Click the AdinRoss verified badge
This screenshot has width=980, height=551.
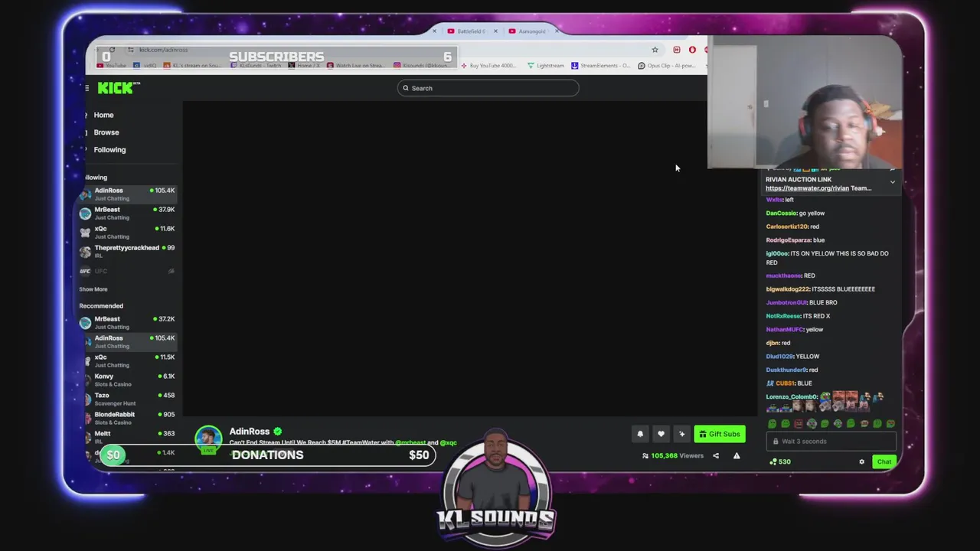point(278,432)
